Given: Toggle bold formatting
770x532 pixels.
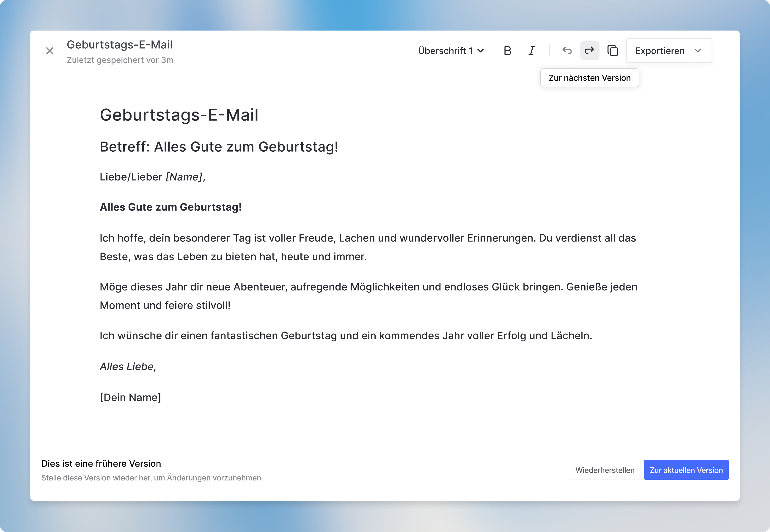Looking at the screenshot, I should (x=507, y=51).
